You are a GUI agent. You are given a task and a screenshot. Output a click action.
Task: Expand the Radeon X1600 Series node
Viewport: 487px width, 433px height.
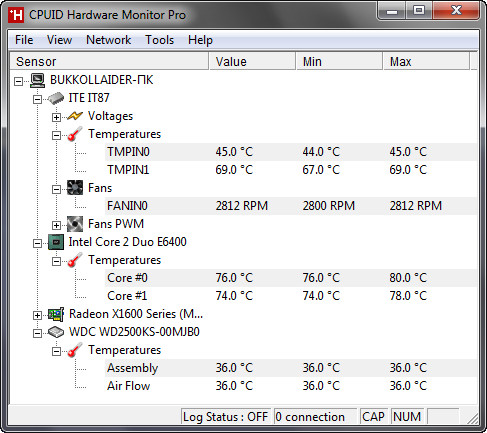click(37, 315)
